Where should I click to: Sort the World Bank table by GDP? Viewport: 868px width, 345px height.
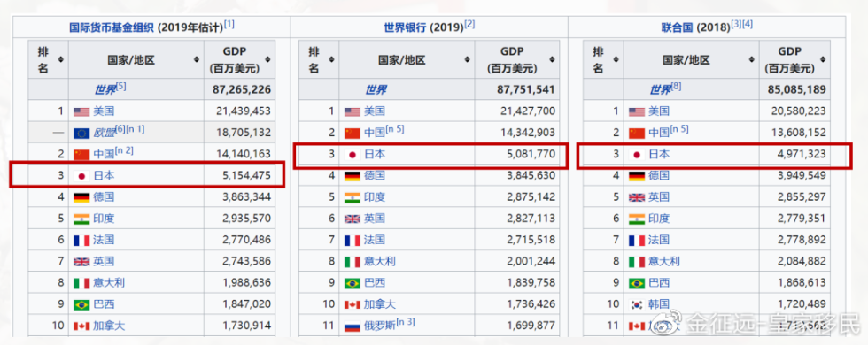click(x=551, y=59)
